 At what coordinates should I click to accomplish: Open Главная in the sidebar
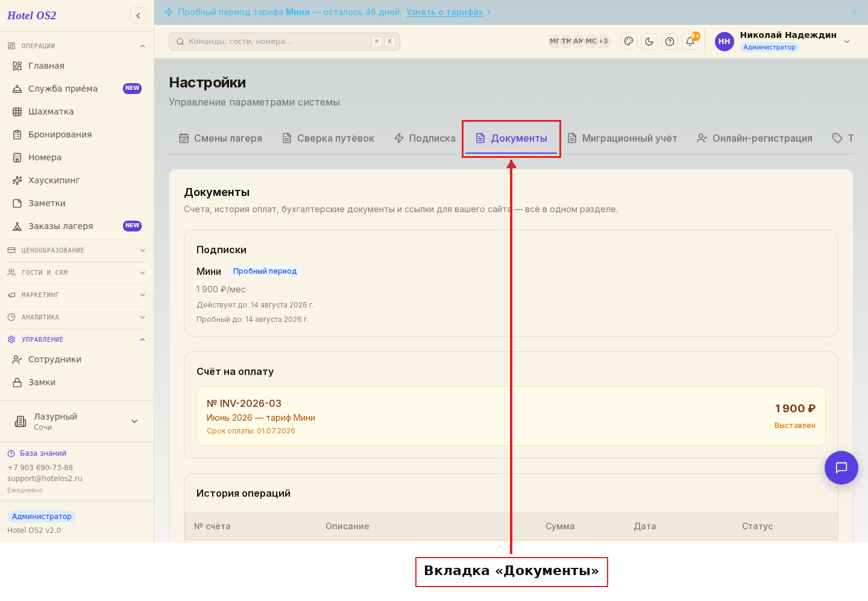coord(77,66)
